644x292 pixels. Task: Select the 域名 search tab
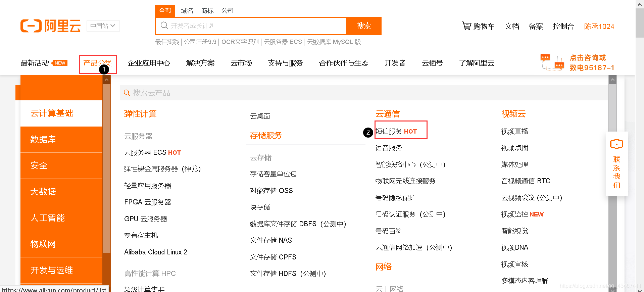pos(187,11)
